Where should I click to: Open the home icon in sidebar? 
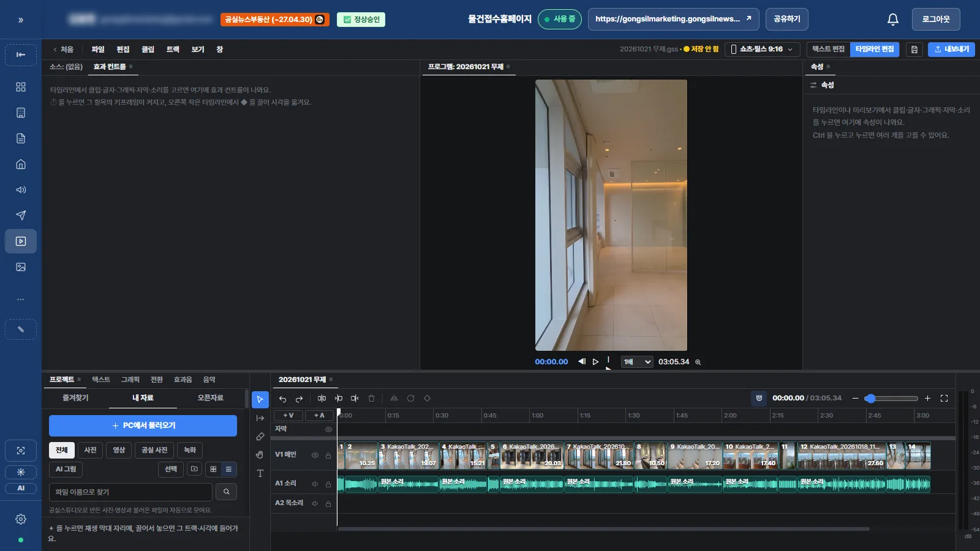pos(21,164)
